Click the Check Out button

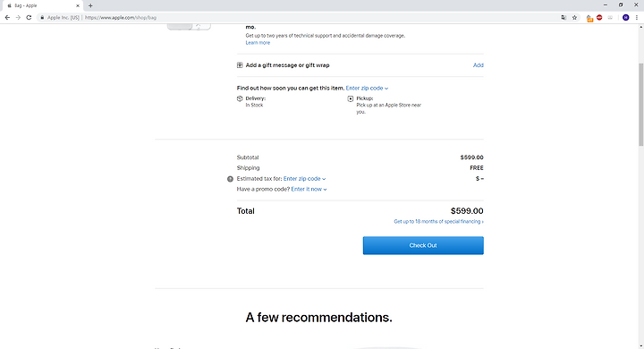[x=423, y=245]
